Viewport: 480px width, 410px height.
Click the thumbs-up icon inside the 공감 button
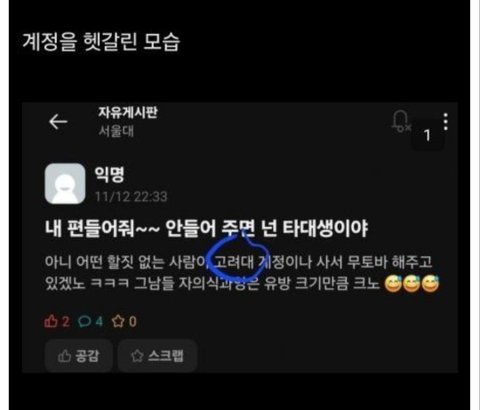pos(64,356)
